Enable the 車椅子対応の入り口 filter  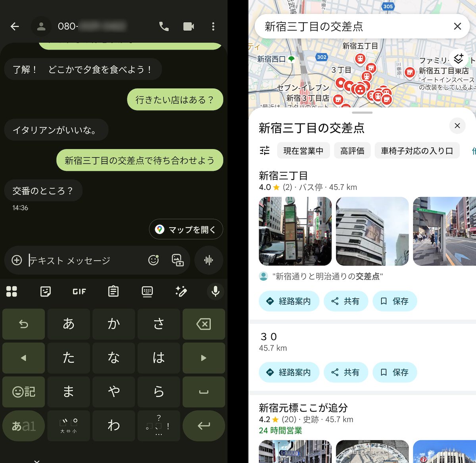coord(416,151)
